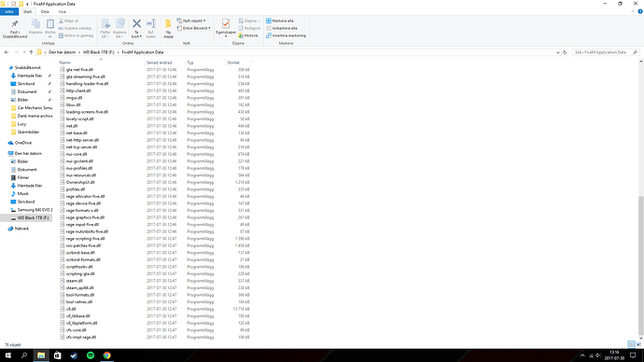
Task: Select file gta-net-five.dll
Action: [x=79, y=69]
